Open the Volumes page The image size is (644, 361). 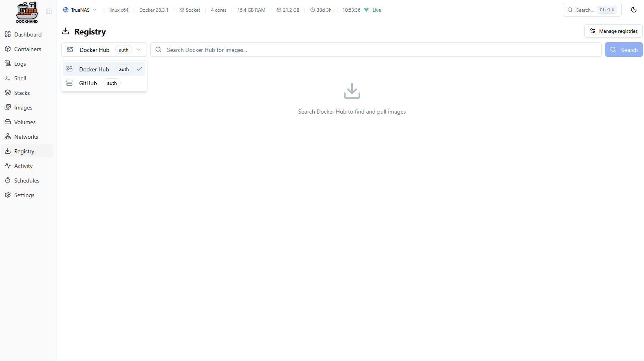coord(25,122)
